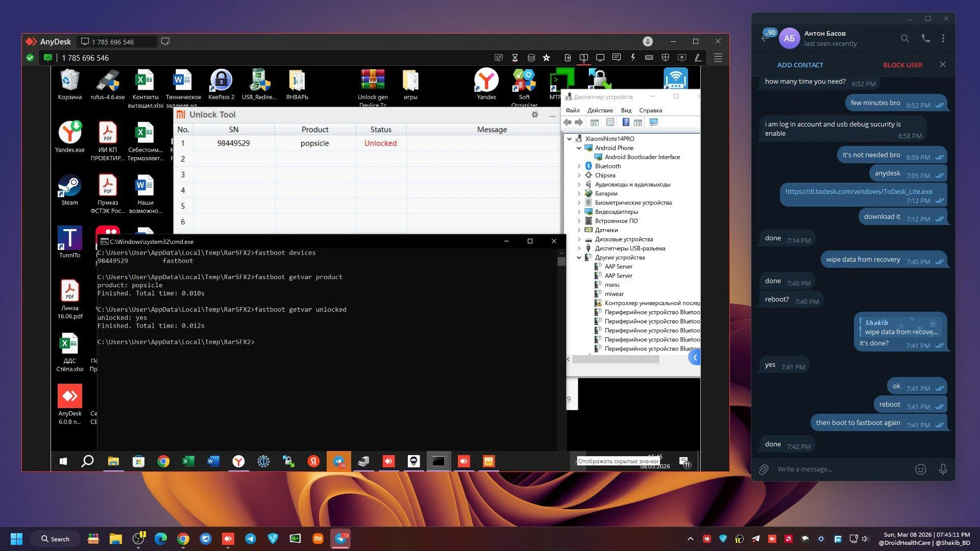Image resolution: width=980 pixels, height=551 pixels.
Task: Click the Search box on host taskbar
Action: point(55,539)
